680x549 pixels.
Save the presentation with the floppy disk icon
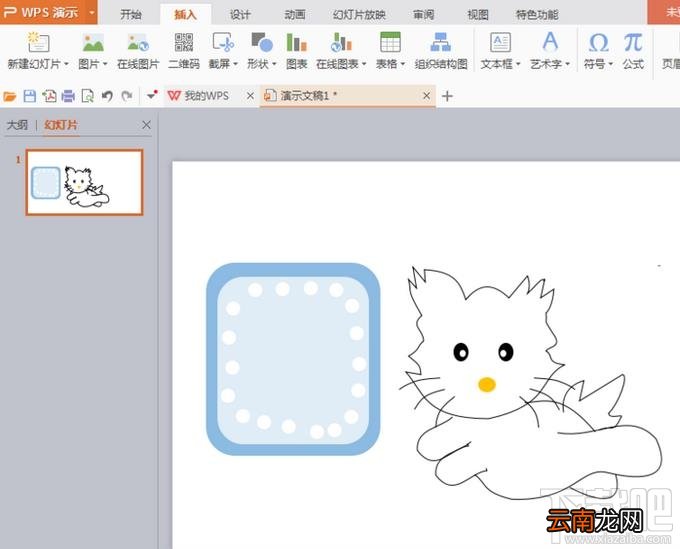point(29,96)
